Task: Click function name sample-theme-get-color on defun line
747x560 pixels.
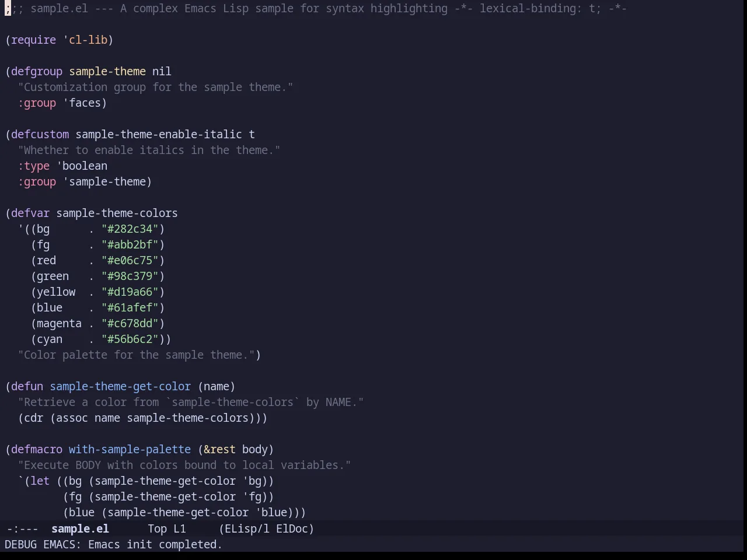Action: 120,386
